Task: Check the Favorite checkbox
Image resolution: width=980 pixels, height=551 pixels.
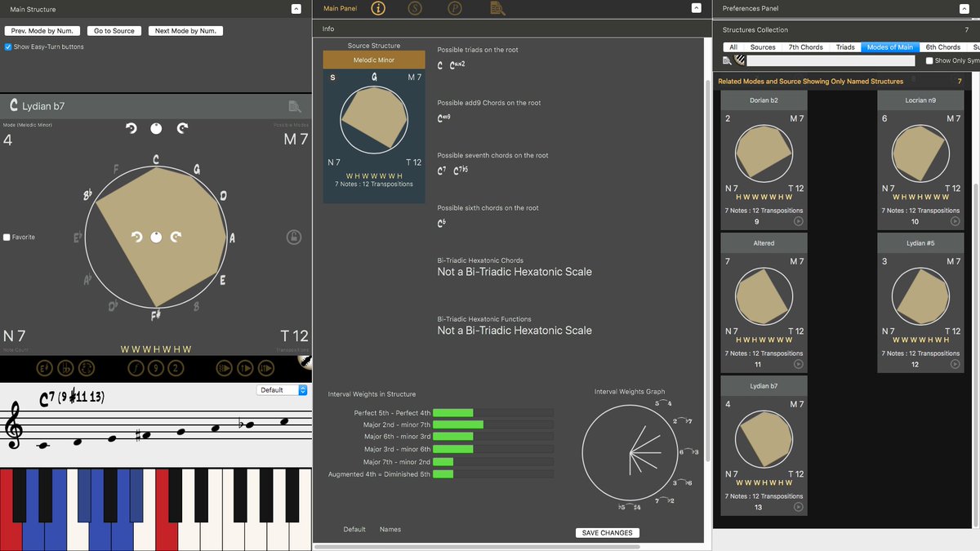Action: [7, 237]
